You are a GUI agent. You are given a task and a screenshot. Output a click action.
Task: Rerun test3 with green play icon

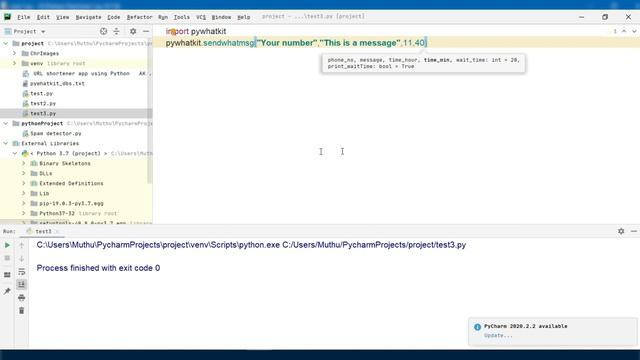point(7,245)
